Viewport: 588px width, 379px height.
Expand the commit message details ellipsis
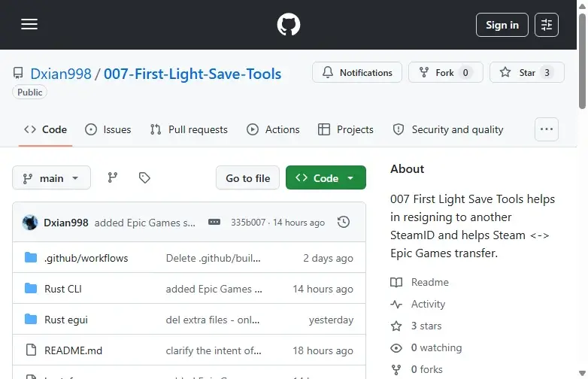pyautogui.click(x=214, y=223)
